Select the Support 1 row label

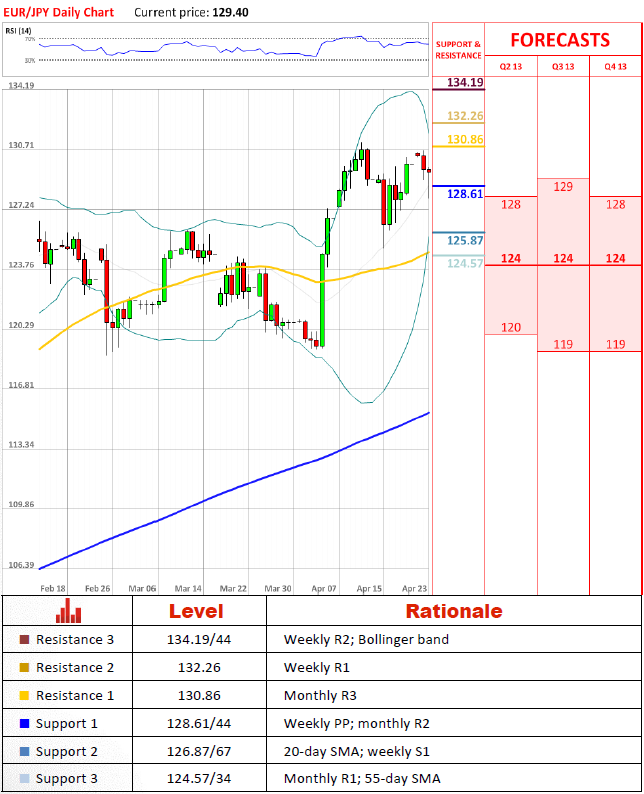click(x=67, y=724)
